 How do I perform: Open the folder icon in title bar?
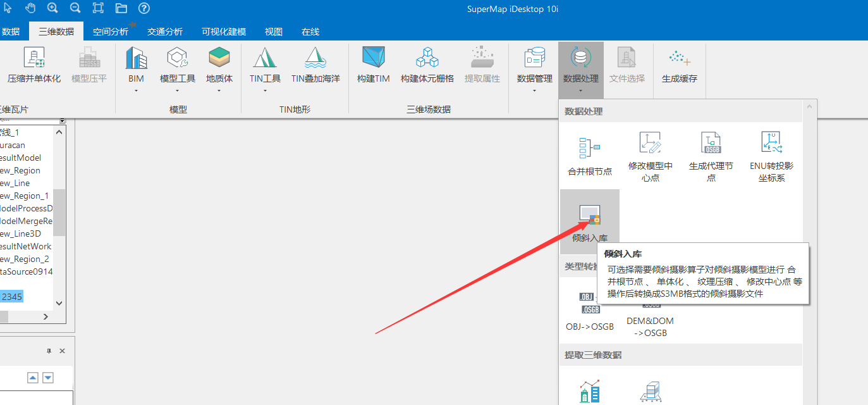[x=121, y=8]
